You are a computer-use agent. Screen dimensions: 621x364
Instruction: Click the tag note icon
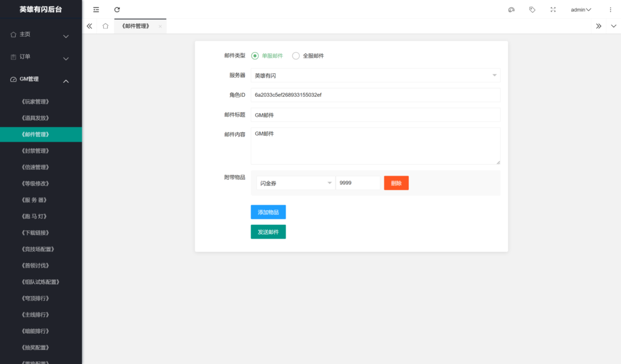pos(532,10)
